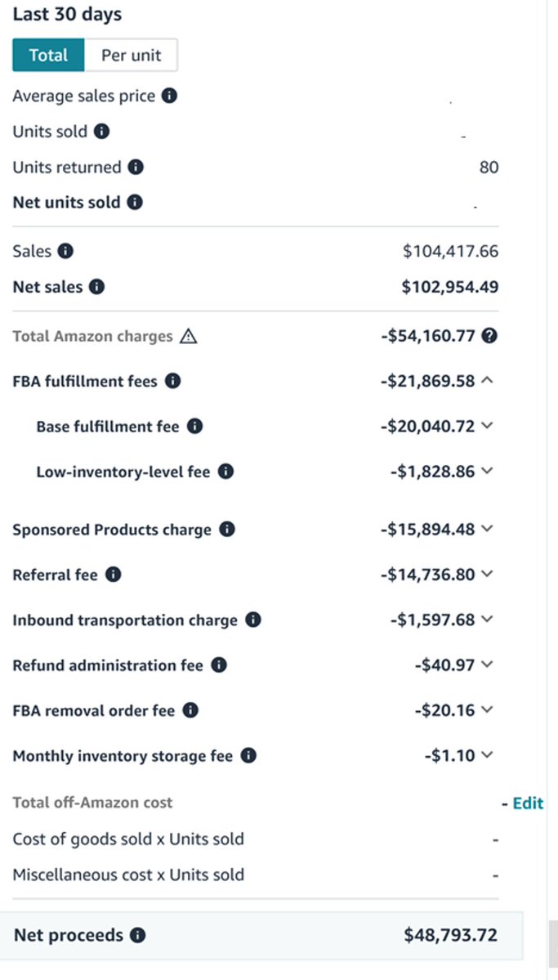
Task: Click help question mark next to -$54,160.77
Action: 489,336
